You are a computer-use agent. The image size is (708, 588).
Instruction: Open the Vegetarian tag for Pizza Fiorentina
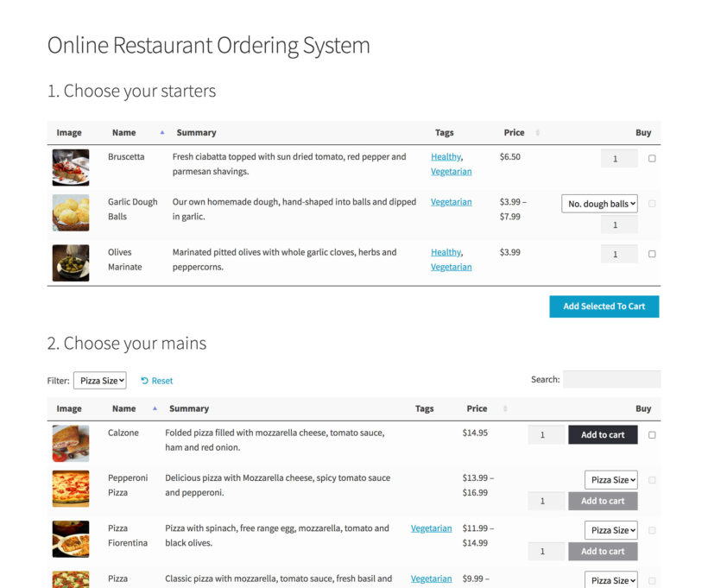pos(431,528)
